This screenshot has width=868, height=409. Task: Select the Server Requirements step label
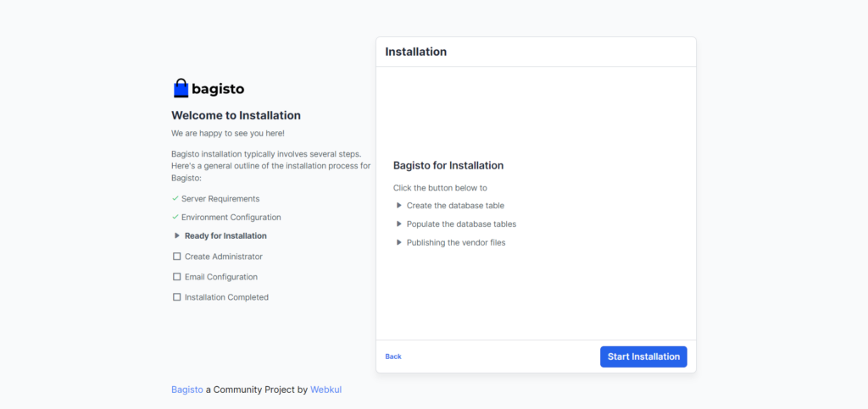(x=220, y=198)
